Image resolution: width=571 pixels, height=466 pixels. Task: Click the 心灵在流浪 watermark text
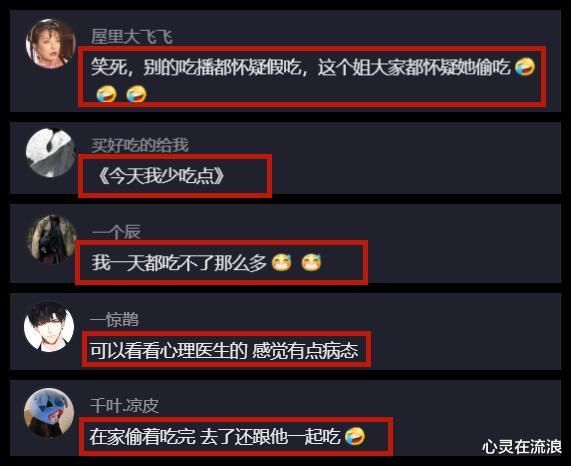(x=522, y=447)
